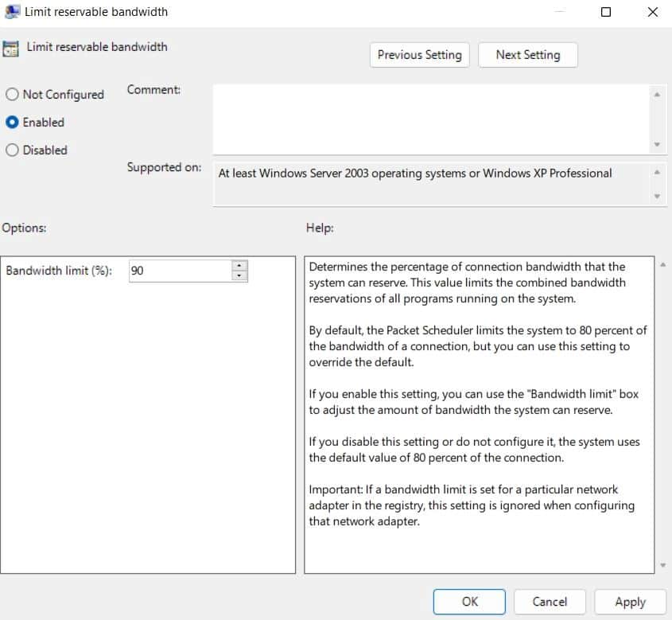Click the Supported on box scroll down arrow
Screen dimensions: 672x620
pyautogui.click(x=657, y=195)
